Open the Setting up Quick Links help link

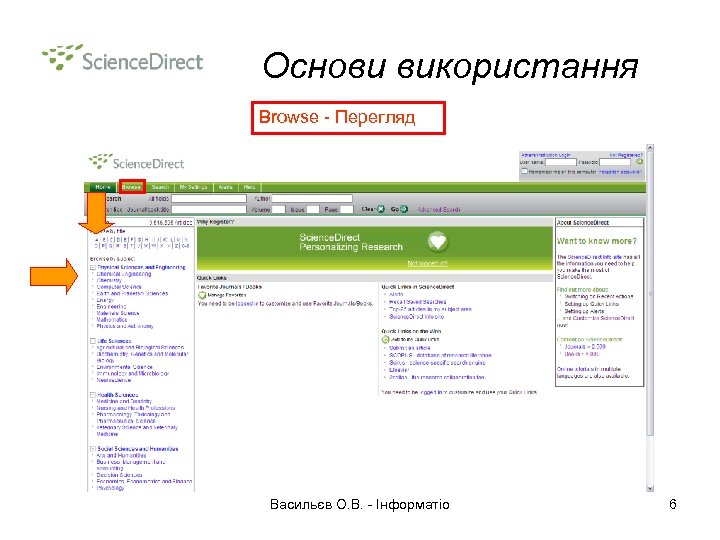point(591,304)
